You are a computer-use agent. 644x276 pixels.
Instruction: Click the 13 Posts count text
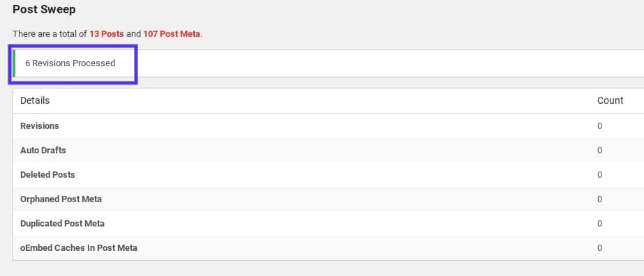click(x=106, y=34)
